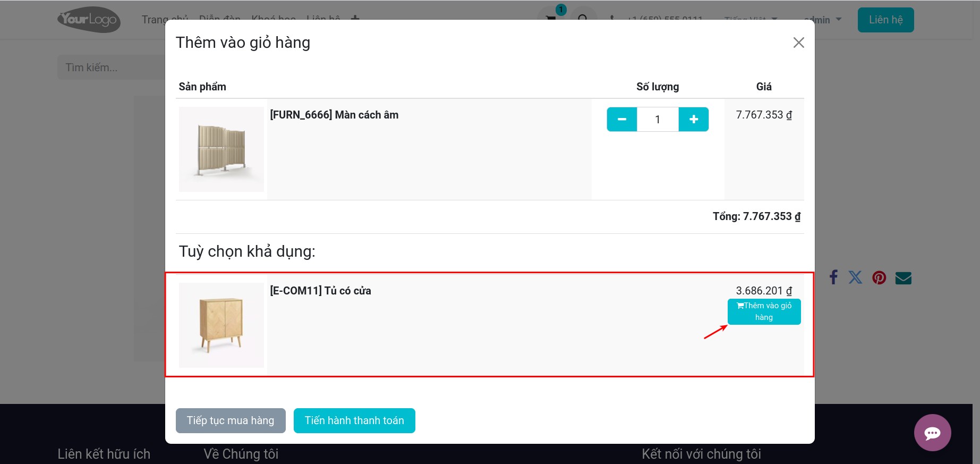Decrease quantity with the minus button
Image resolution: width=980 pixels, height=464 pixels.
click(621, 120)
